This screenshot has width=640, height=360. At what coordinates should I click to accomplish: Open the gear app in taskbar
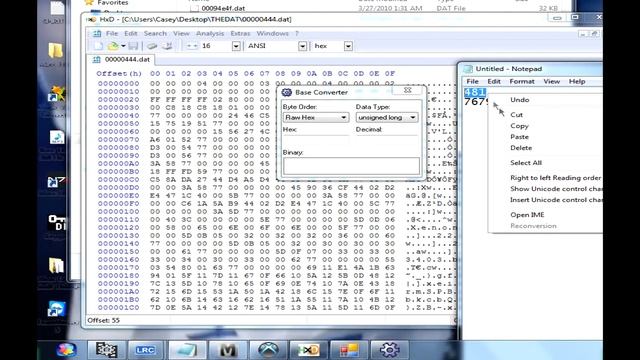pyautogui.click(x=389, y=350)
